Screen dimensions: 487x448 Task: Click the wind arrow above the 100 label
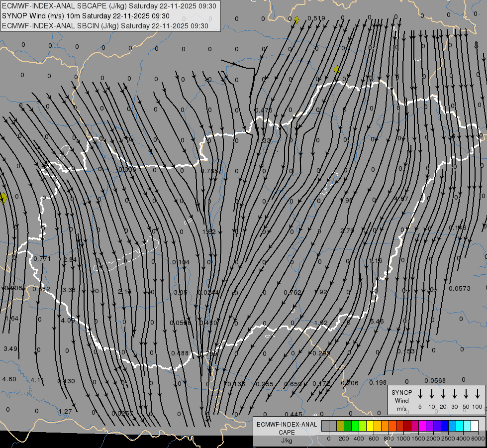(478, 394)
